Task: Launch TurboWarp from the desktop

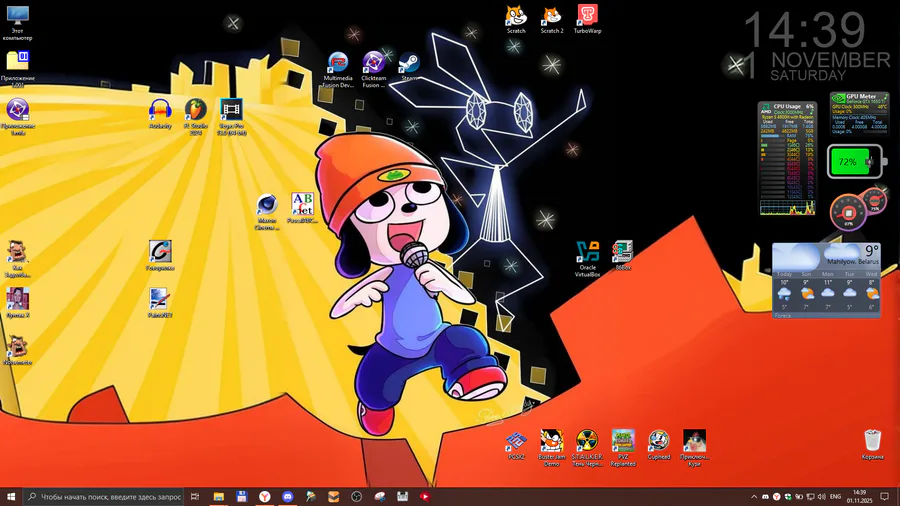Action: [x=587, y=18]
